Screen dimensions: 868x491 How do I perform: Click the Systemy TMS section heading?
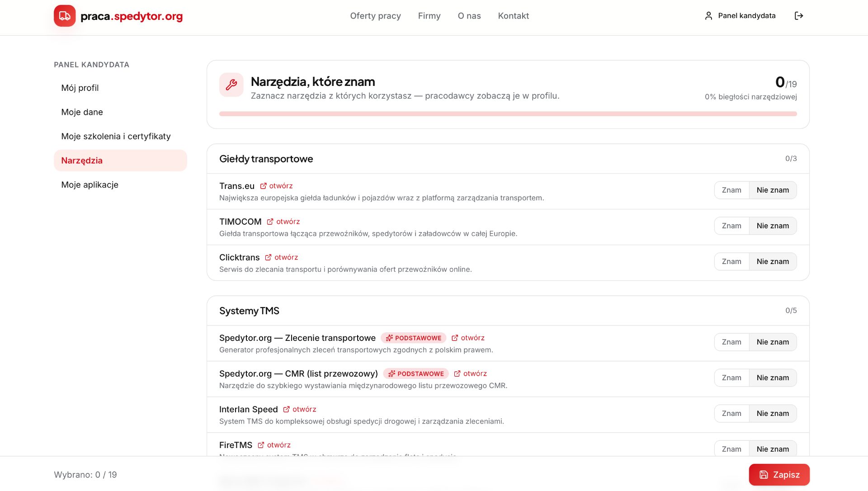249,311
